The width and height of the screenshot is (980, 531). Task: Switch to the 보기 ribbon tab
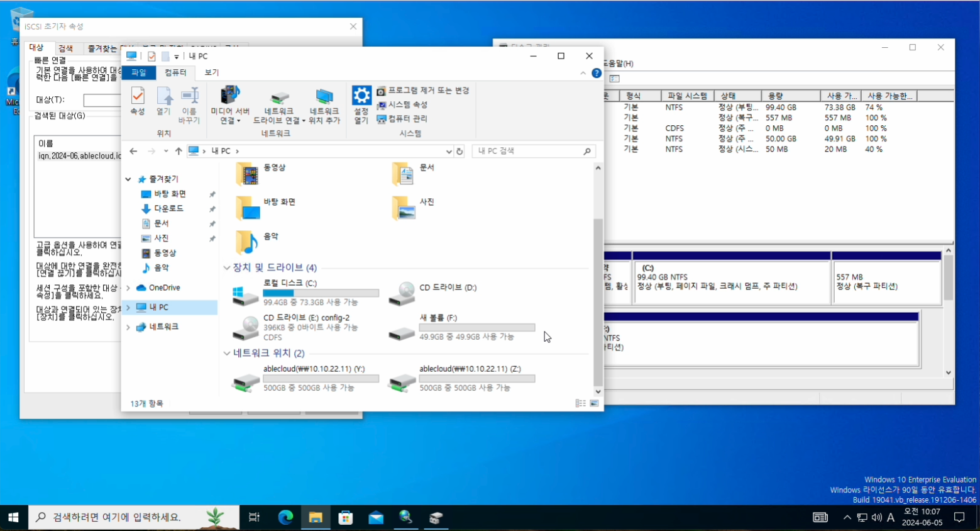coord(212,72)
